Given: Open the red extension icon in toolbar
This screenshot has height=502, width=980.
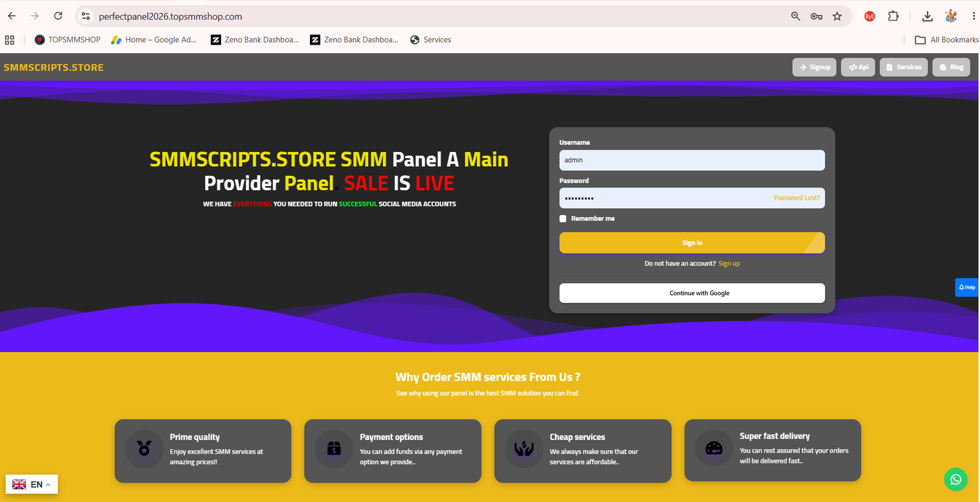Looking at the screenshot, I should pos(870,17).
